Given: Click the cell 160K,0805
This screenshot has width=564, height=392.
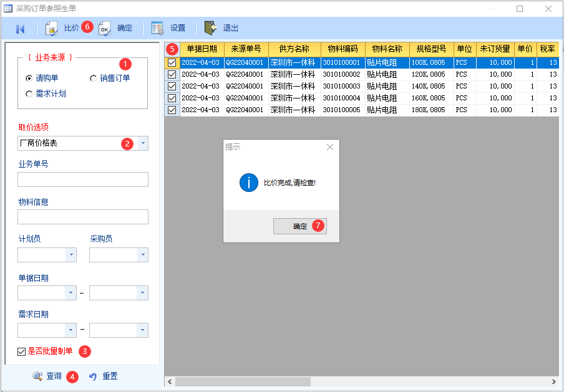Looking at the screenshot, I should pos(432,98).
